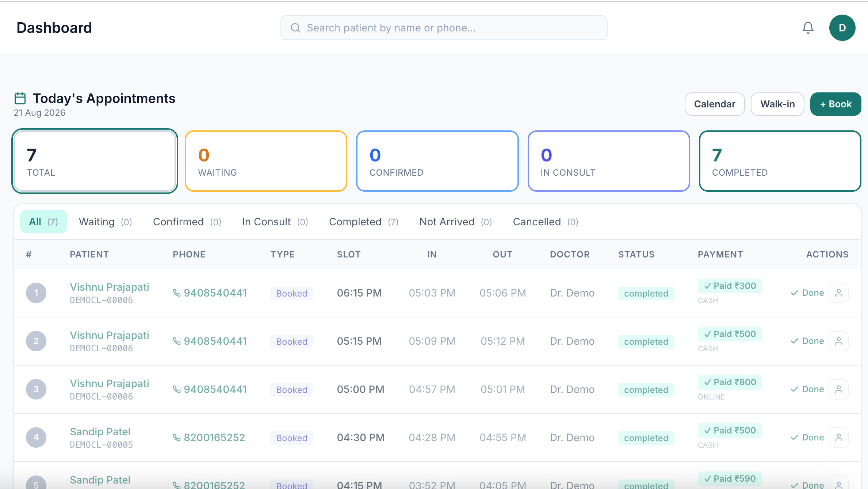Click the ONLINE payment method label
This screenshot has width=868, height=489.
[711, 397]
